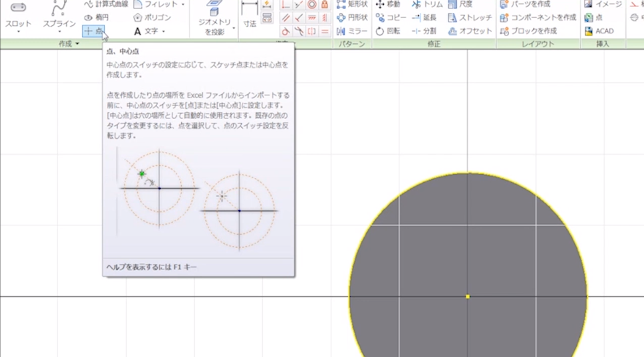Click the 点 point tool in 作成 panel
644x357 pixels.
93,31
